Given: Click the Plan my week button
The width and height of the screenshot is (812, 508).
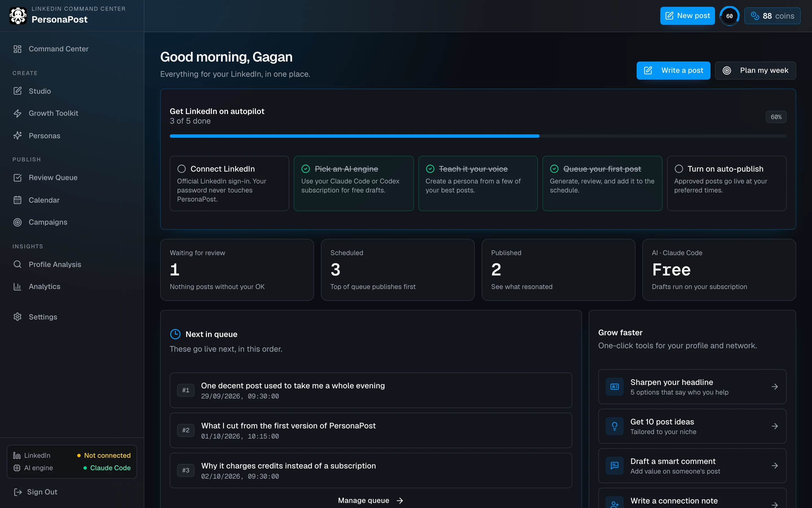Looking at the screenshot, I should click(755, 71).
